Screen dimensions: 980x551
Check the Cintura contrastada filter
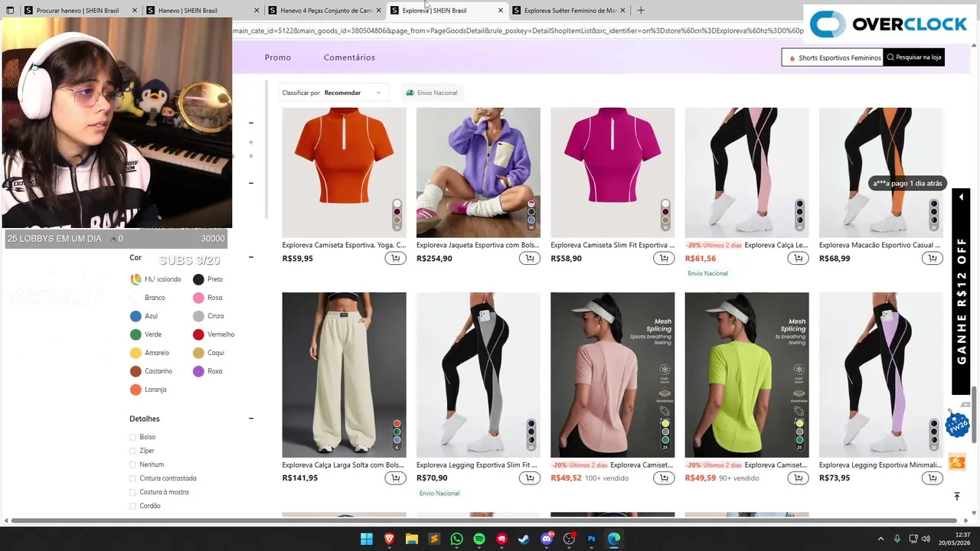click(x=133, y=478)
